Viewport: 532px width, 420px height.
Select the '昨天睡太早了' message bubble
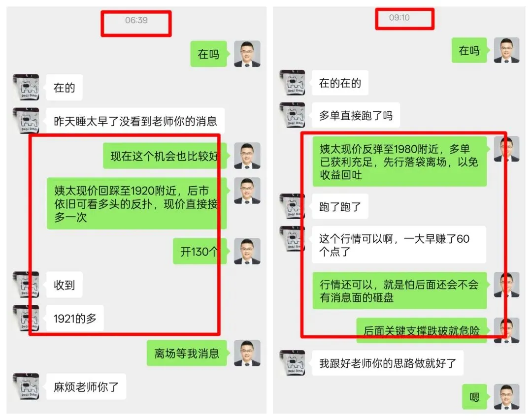tap(135, 121)
